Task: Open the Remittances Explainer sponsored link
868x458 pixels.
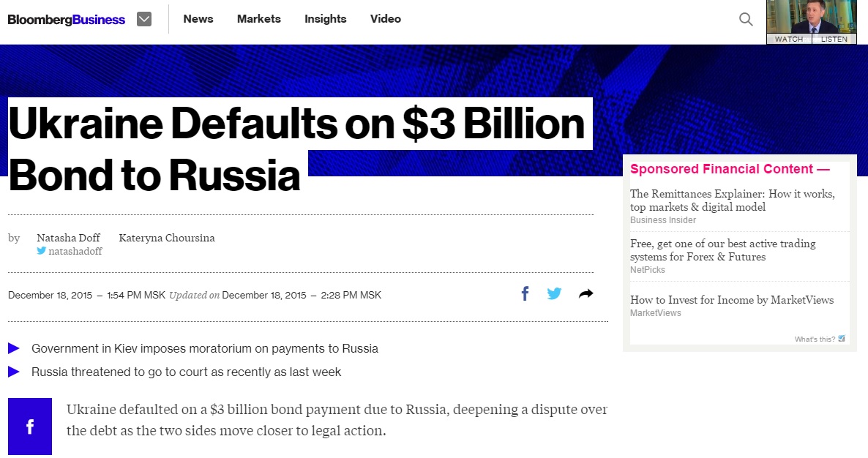Action: (x=732, y=200)
